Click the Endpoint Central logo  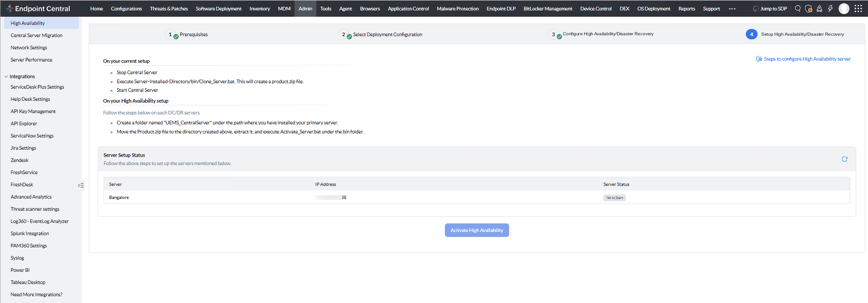click(x=38, y=9)
